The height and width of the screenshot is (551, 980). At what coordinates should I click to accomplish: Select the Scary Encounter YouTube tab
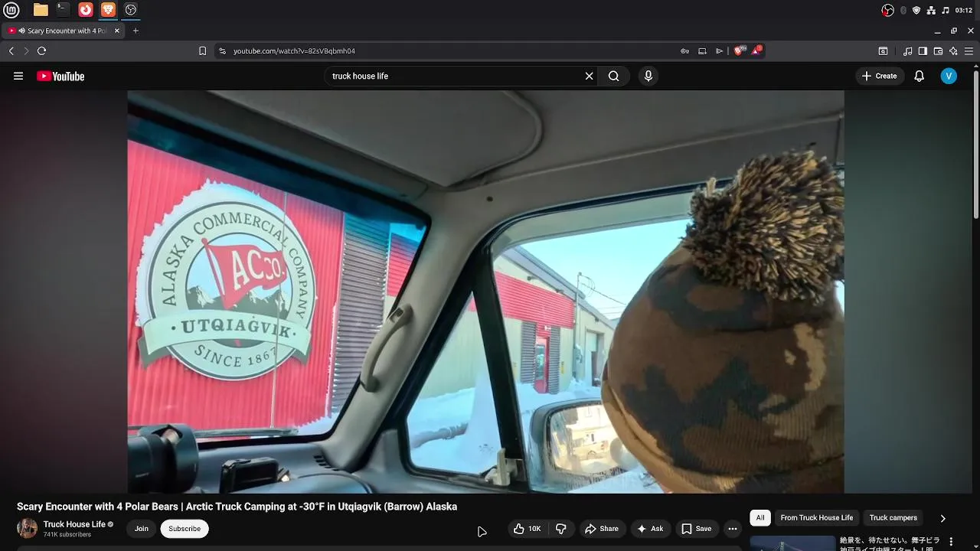click(64, 31)
